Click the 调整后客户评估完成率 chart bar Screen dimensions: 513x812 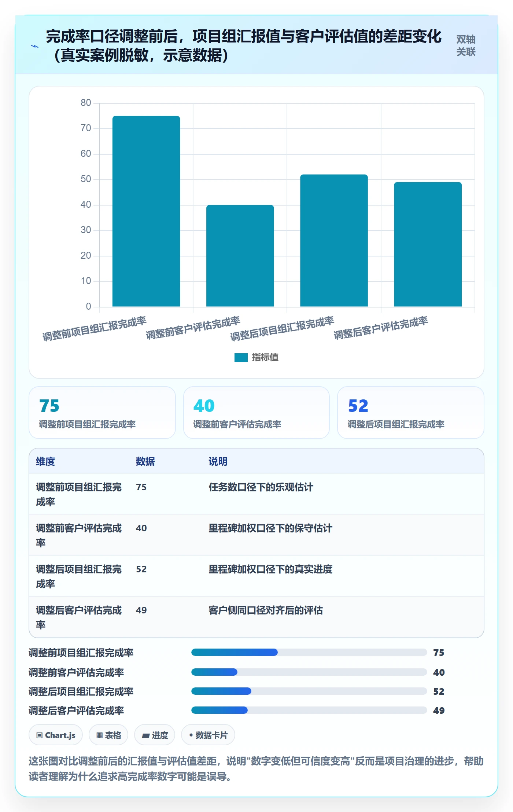click(428, 244)
